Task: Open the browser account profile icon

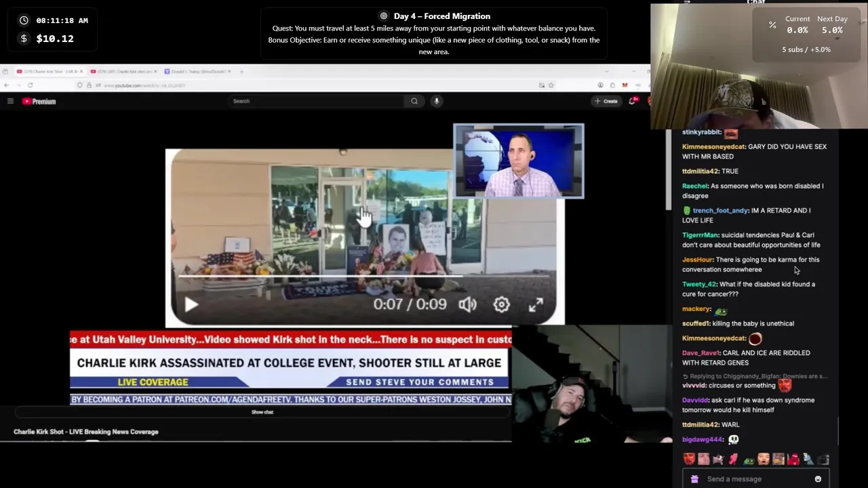Action: click(601, 85)
